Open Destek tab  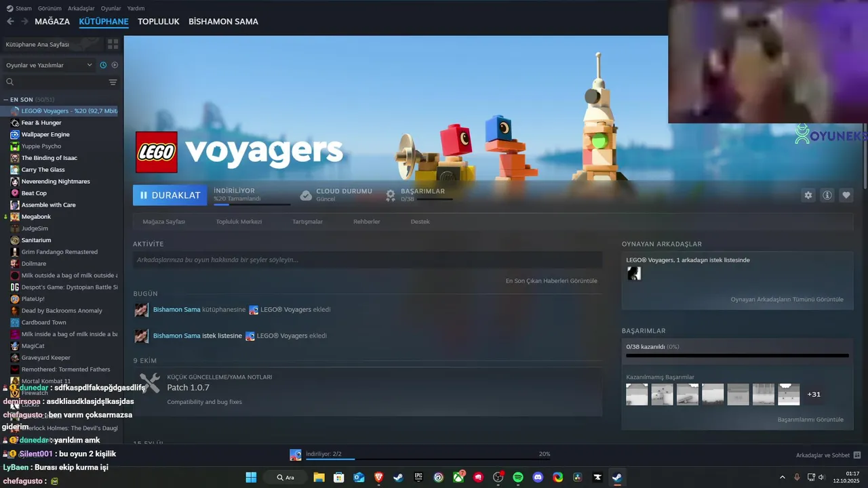(x=420, y=222)
